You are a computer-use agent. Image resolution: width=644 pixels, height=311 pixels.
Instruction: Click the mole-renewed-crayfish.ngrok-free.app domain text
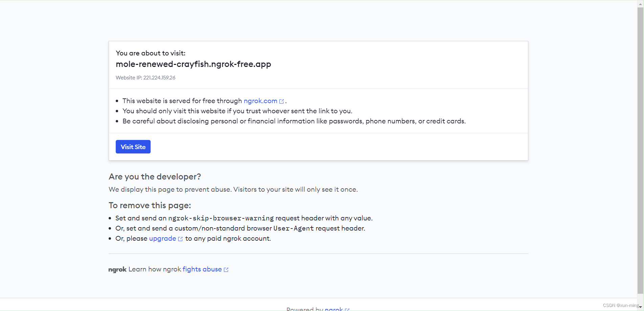[x=193, y=64]
